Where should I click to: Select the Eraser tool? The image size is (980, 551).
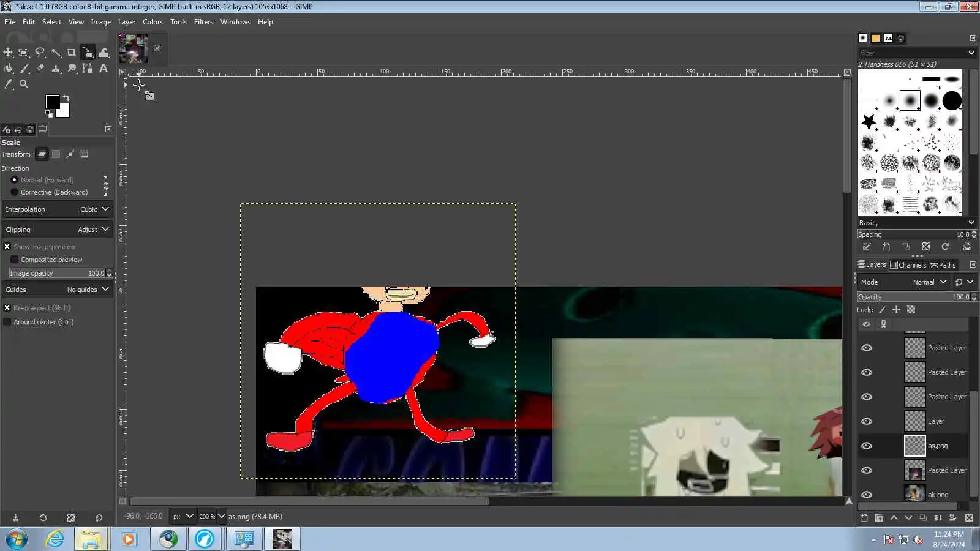(x=40, y=69)
